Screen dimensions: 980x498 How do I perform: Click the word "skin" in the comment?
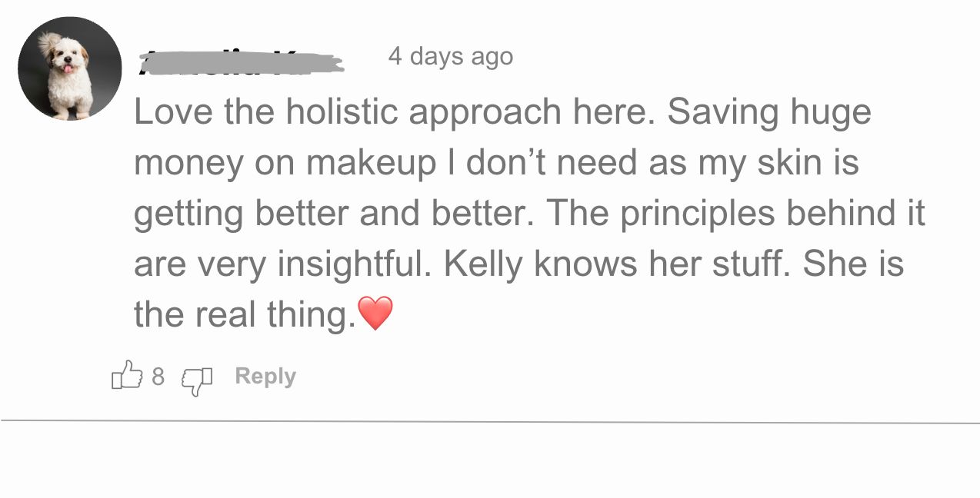pos(788,162)
